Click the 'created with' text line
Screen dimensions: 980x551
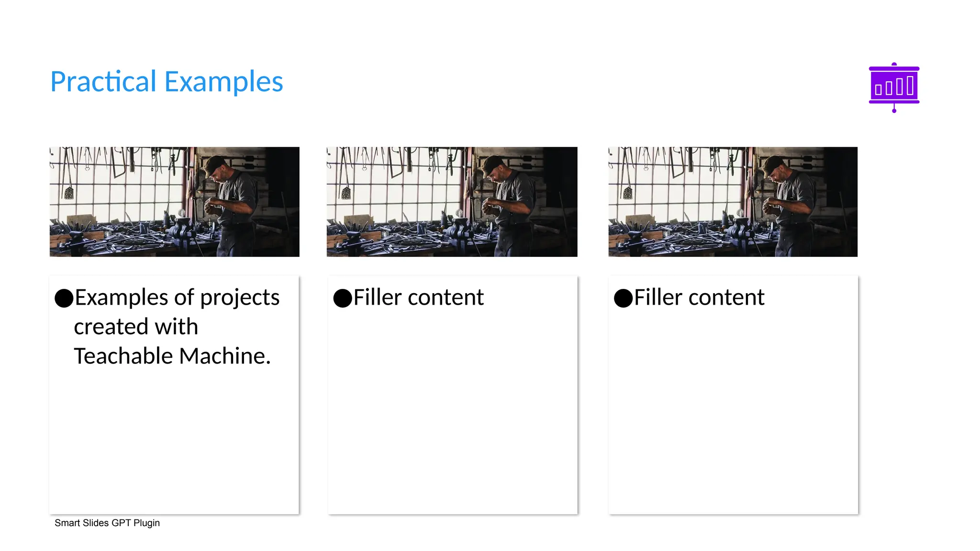click(136, 327)
